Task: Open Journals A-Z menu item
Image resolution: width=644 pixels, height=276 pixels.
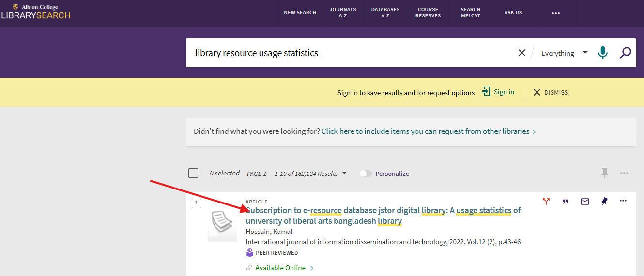Action: 343,13
